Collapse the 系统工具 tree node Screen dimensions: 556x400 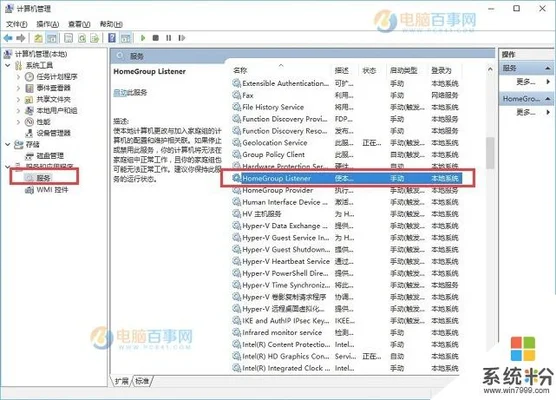coord(8,65)
